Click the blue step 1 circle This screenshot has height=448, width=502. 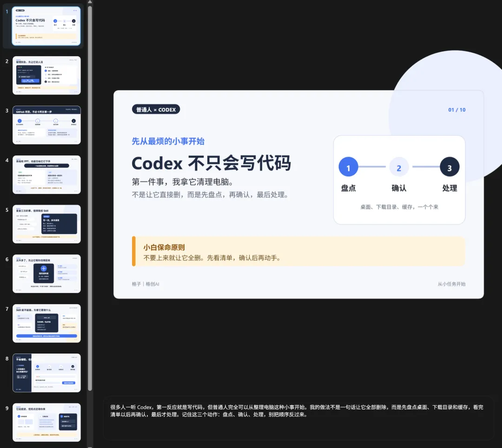pos(348,167)
